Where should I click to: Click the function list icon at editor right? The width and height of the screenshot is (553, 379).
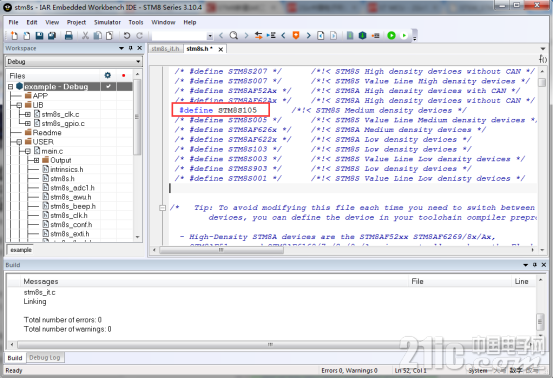click(x=543, y=59)
